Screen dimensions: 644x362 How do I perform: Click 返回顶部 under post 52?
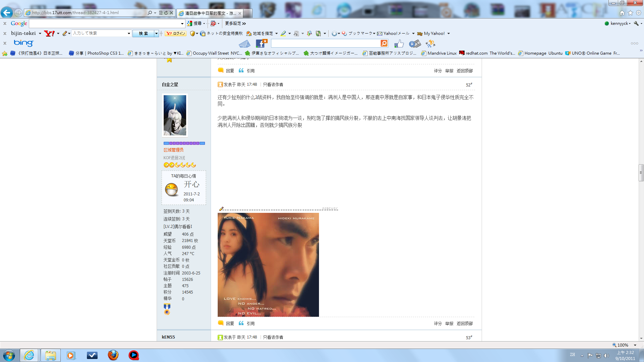pyautogui.click(x=465, y=323)
